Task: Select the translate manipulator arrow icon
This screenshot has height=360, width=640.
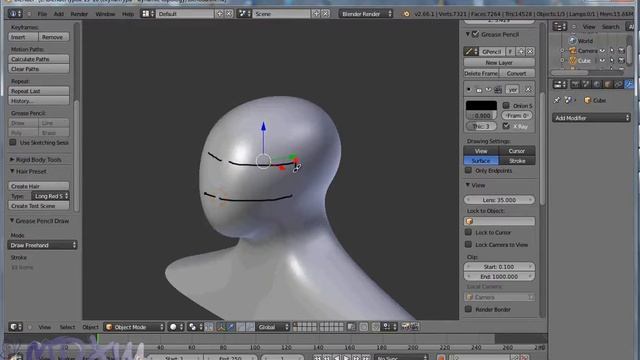Action: tap(231, 327)
